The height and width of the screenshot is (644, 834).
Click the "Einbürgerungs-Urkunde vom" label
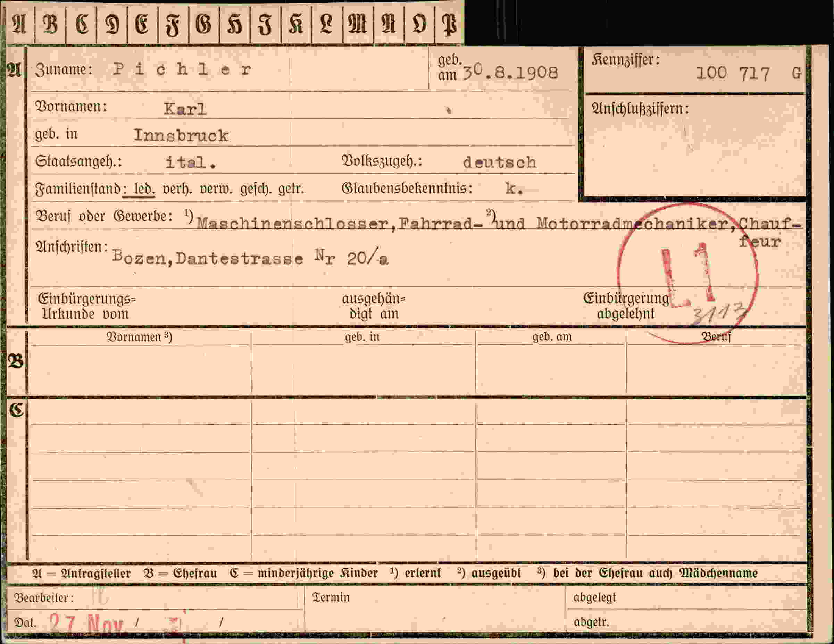[x=87, y=306]
